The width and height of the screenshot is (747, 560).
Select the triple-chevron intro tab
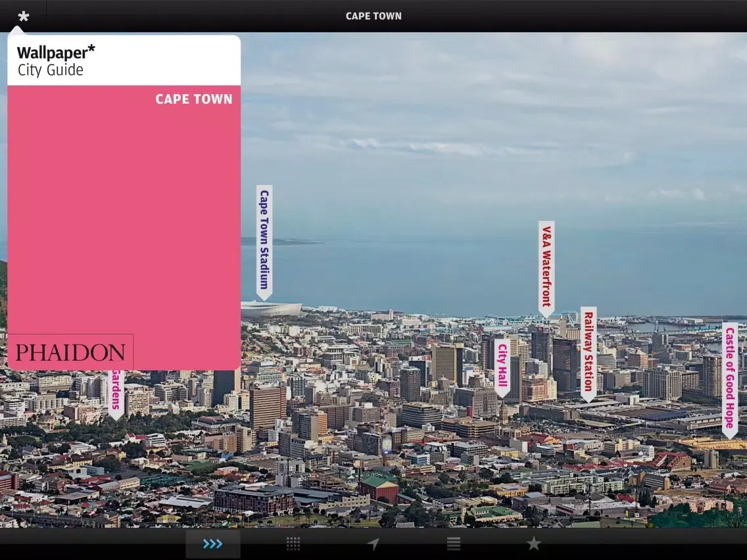[x=212, y=544]
